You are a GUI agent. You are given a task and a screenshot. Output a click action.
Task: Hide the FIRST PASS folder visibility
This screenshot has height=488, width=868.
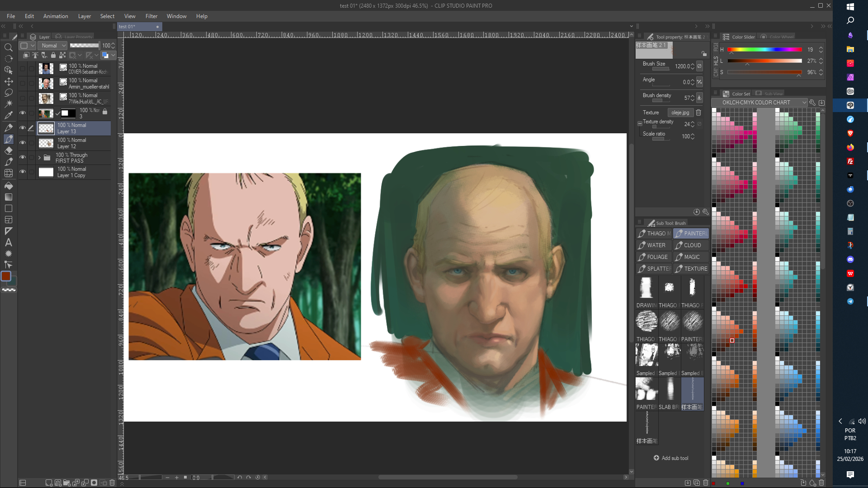(x=22, y=157)
